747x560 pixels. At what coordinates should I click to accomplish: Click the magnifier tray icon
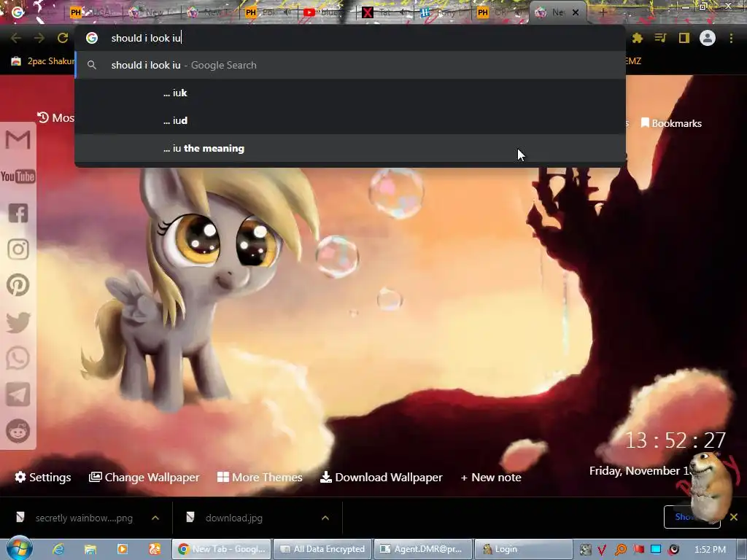point(620,550)
